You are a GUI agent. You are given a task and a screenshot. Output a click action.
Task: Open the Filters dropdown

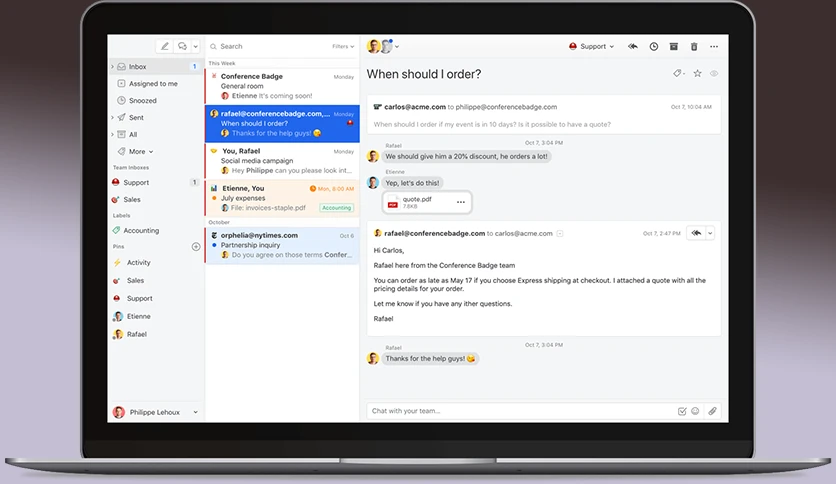343,46
